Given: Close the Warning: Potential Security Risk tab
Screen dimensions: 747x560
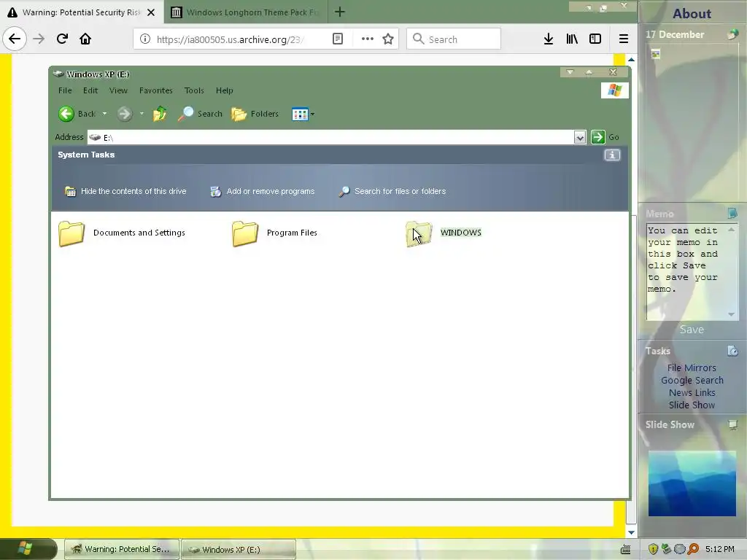Looking at the screenshot, I should pyautogui.click(x=151, y=12).
